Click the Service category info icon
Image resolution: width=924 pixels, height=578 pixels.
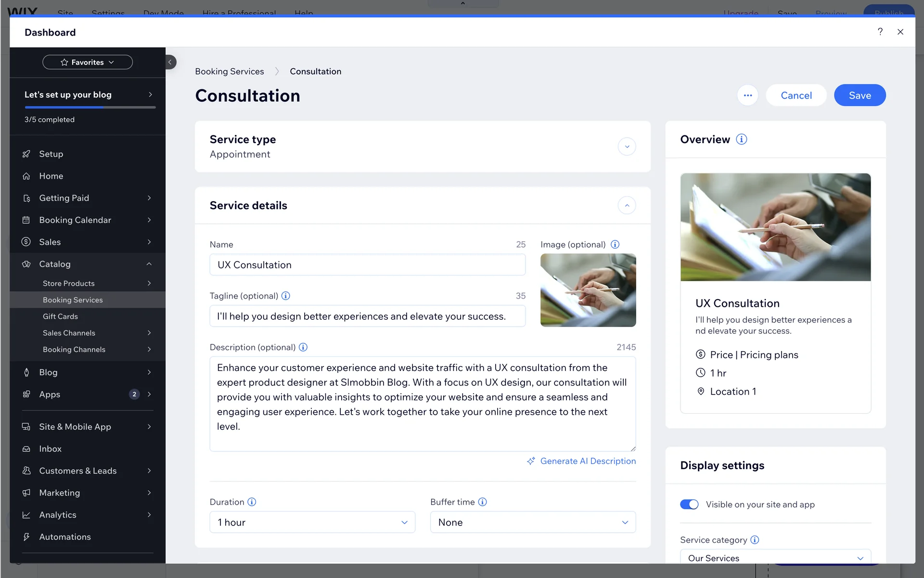click(x=755, y=540)
